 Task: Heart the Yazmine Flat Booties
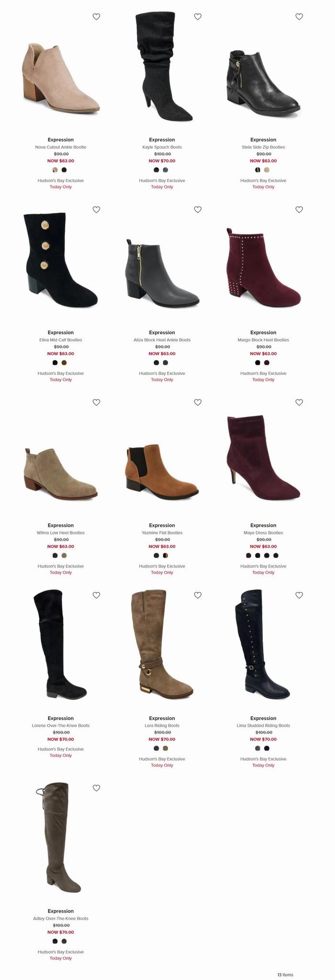pos(198,403)
